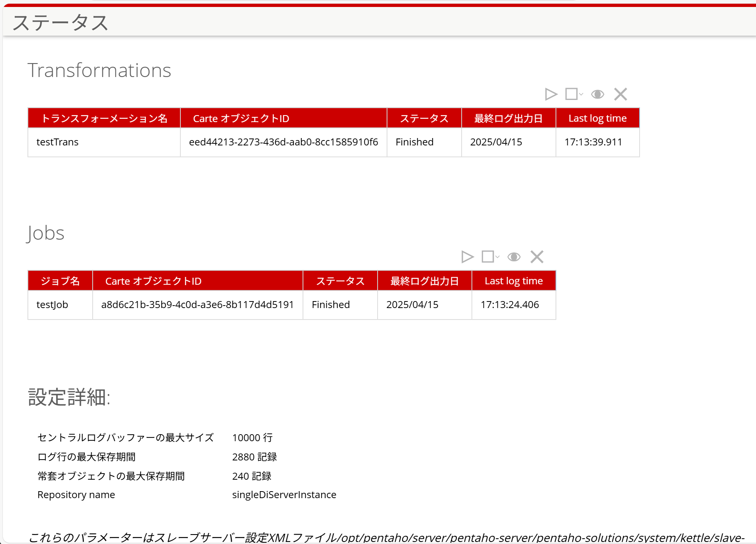This screenshot has width=756, height=544.
Task: Remove selected transformation with X icon
Action: click(621, 94)
